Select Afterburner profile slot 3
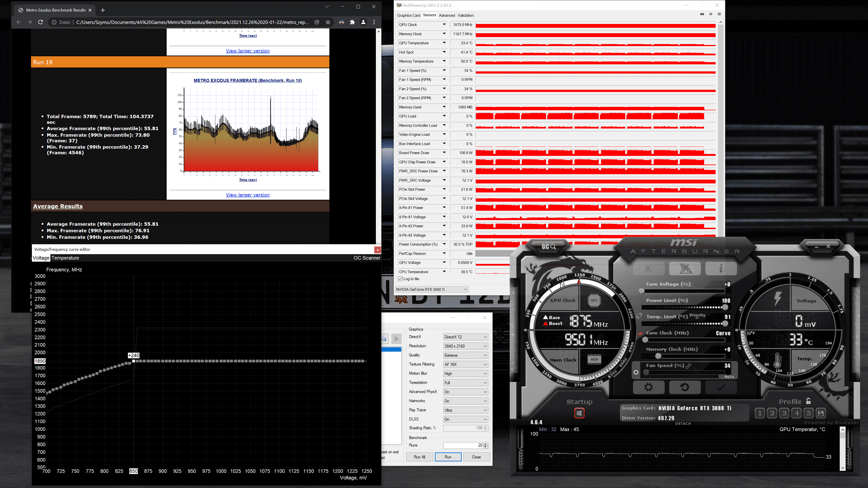This screenshot has width=868, height=488. point(784,413)
